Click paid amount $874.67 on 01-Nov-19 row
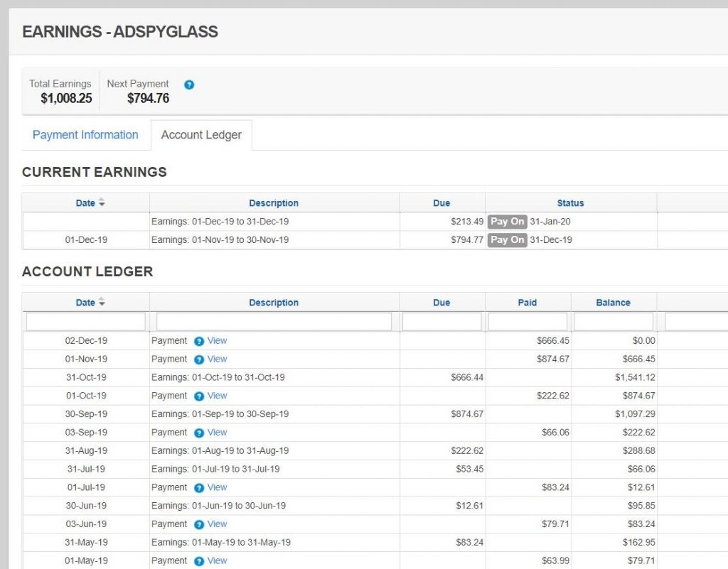The image size is (728, 569). (553, 359)
